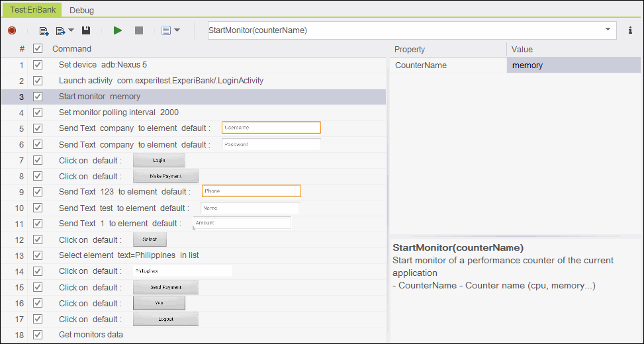Toggle the select-all checkbox in the header
Image resolution: width=644 pixels, height=344 pixels.
tap(38, 48)
